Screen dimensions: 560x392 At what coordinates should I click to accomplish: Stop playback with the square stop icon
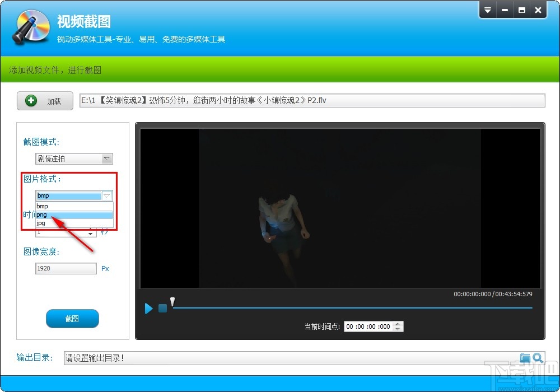pyautogui.click(x=162, y=308)
